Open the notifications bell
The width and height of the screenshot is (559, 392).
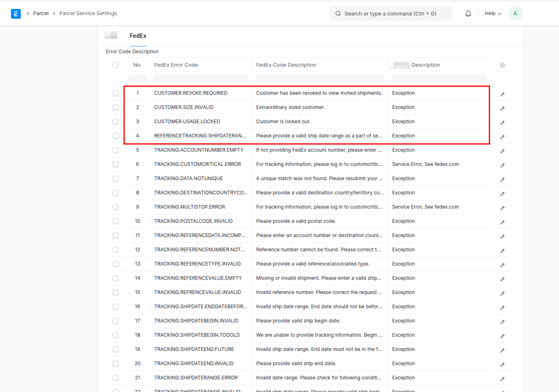468,13
